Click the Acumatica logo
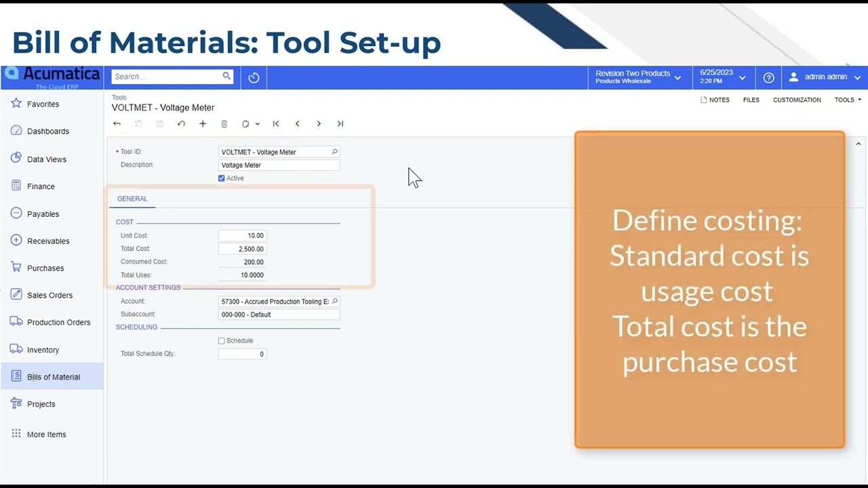This screenshot has width=868, height=488. coord(52,77)
